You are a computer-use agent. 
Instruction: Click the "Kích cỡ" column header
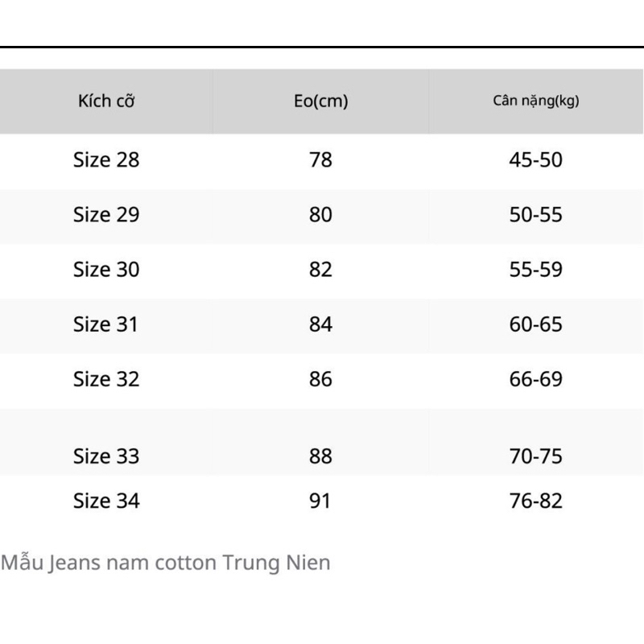coord(106,101)
